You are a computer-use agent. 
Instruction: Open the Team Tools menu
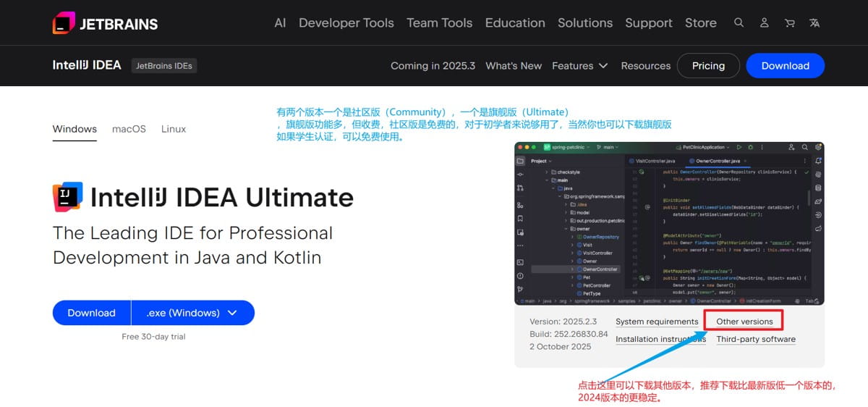tap(439, 23)
